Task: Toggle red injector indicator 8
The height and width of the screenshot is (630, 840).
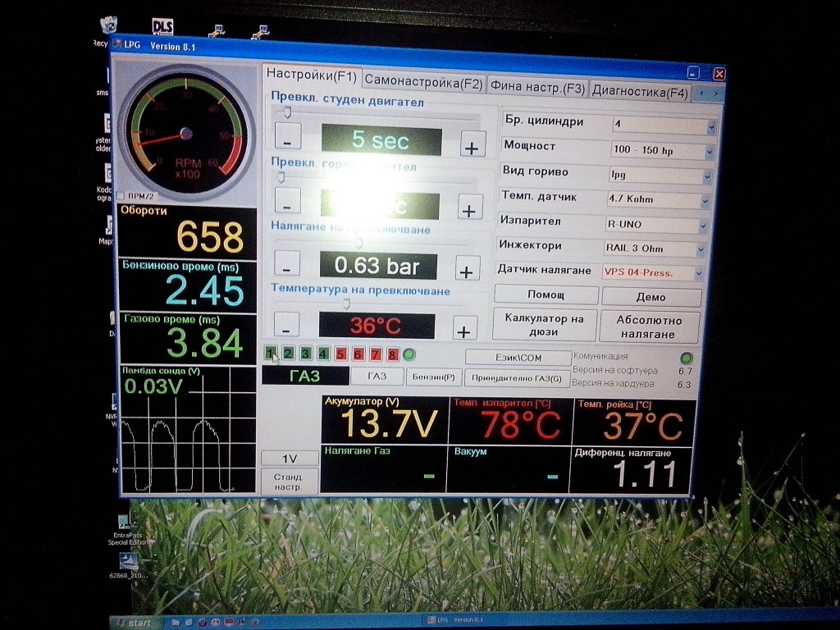Action: tap(392, 354)
